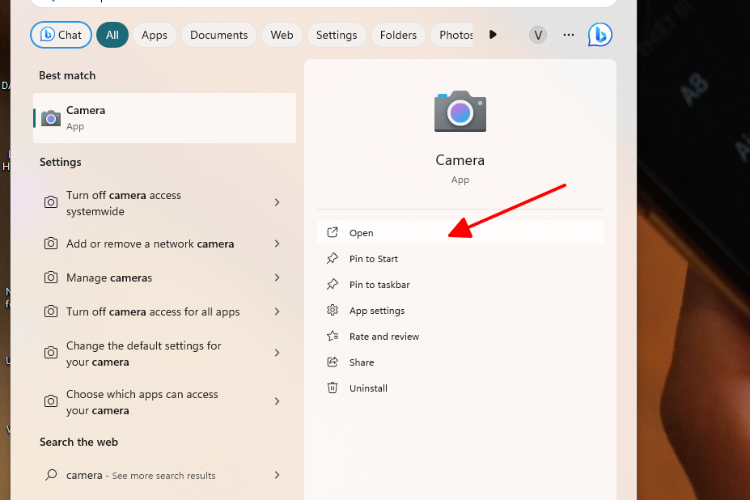Choose Uninstall

pyautogui.click(x=460, y=388)
